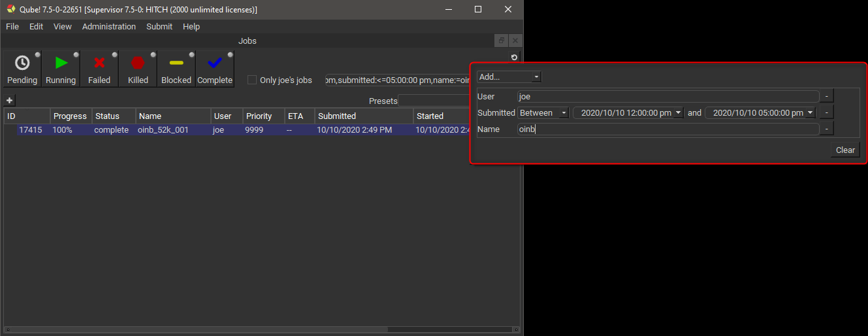
Task: Filter by Complete jobs
Action: click(x=215, y=69)
